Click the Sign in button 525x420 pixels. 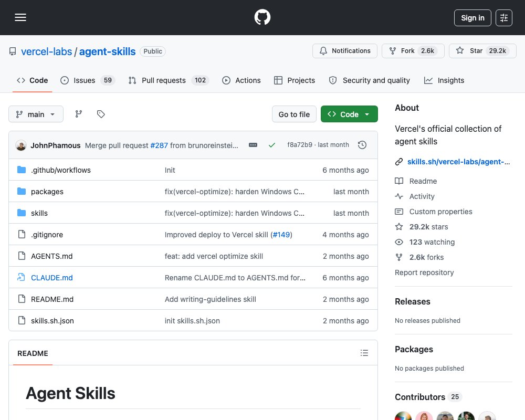click(x=472, y=18)
